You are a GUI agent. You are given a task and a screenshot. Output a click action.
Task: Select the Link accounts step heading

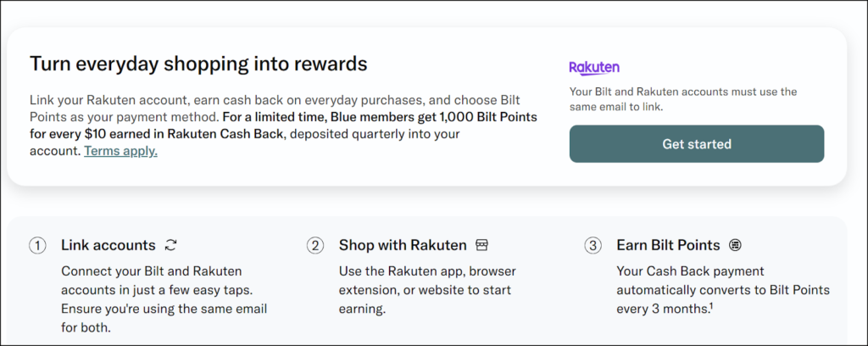108,245
